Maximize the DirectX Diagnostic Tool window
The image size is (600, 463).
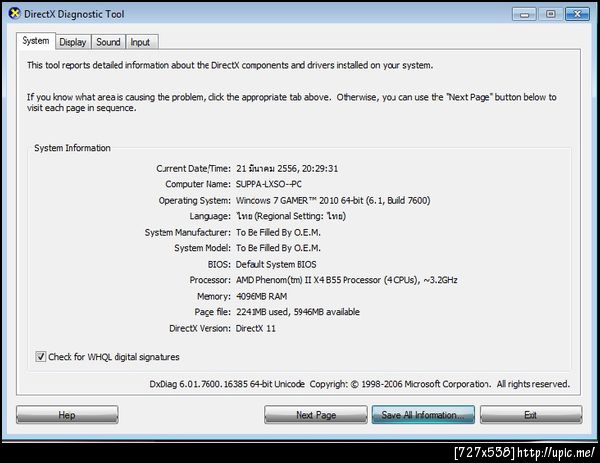tap(550, 15)
